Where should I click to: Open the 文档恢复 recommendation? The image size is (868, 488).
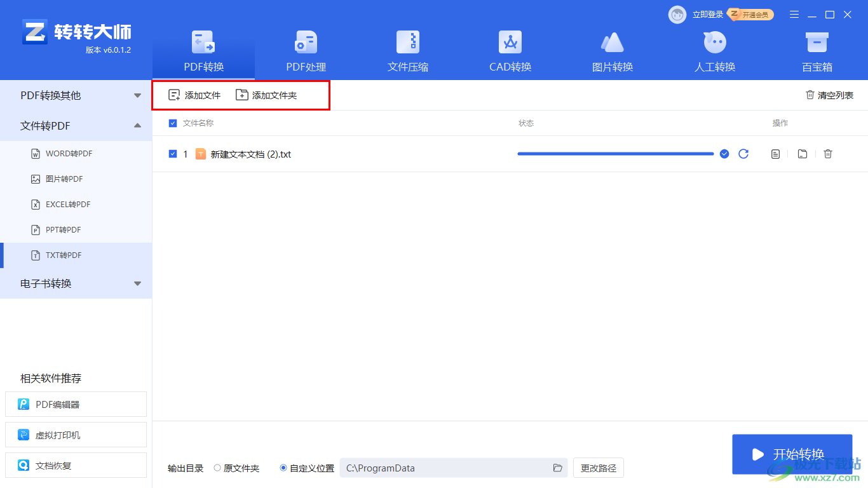76,465
